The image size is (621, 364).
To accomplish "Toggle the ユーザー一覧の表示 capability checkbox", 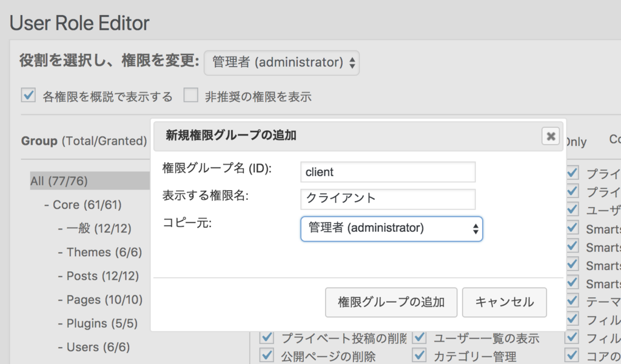I will tap(419, 337).
